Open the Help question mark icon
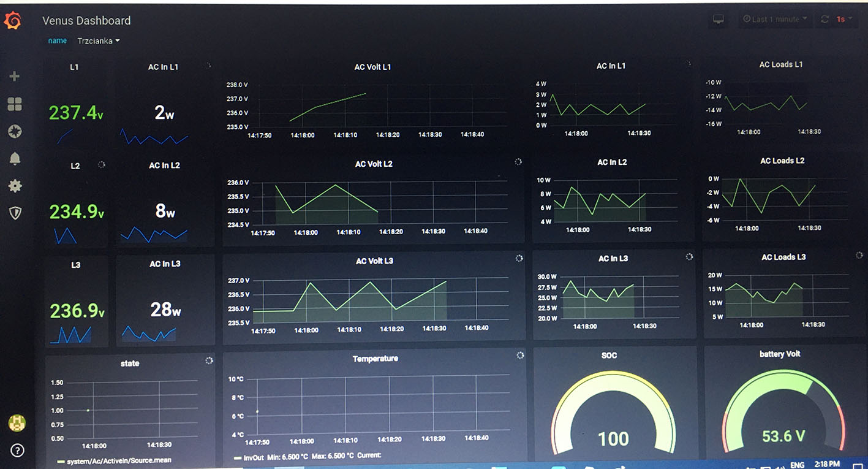Image resolution: width=868 pixels, height=469 pixels. 17,451
